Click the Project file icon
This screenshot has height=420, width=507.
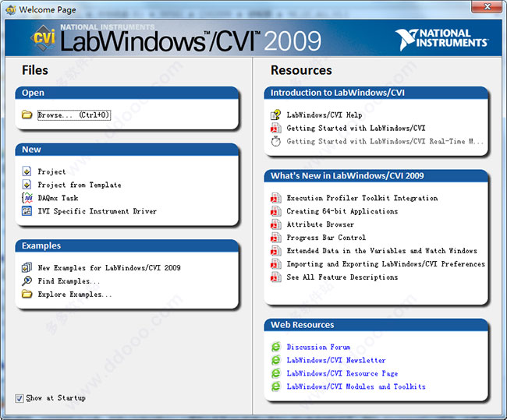[27, 171]
